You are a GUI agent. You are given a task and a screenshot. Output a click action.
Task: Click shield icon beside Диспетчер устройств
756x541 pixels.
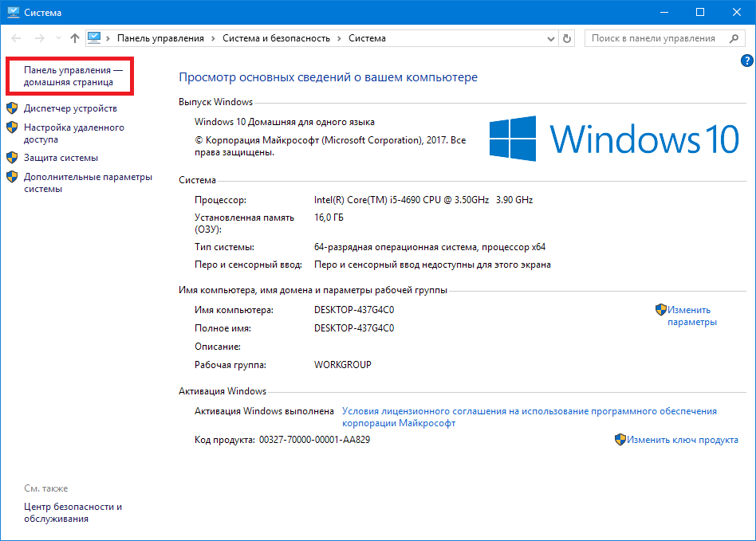tap(12, 108)
